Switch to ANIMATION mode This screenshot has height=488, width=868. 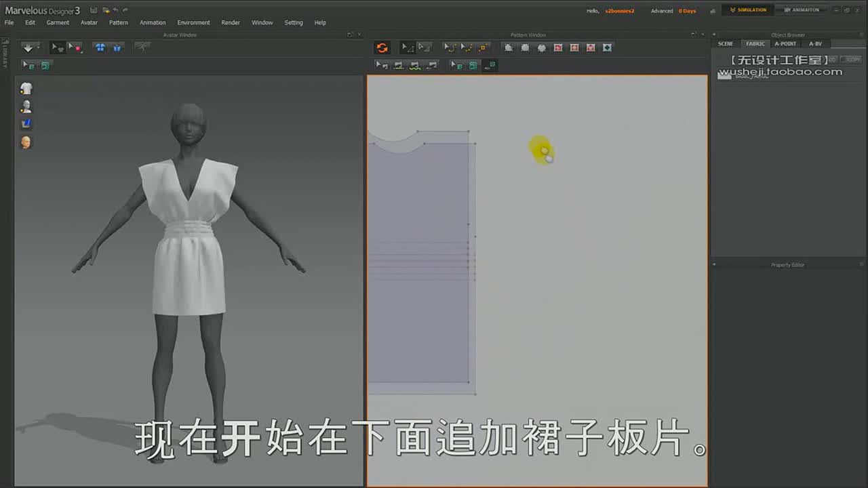(x=802, y=10)
